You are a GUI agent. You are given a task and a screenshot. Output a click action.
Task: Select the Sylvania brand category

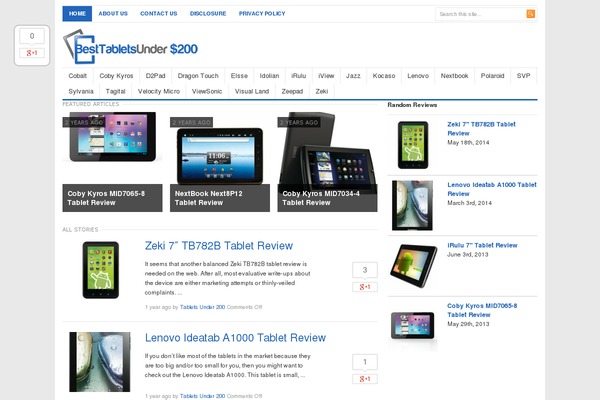point(81,91)
